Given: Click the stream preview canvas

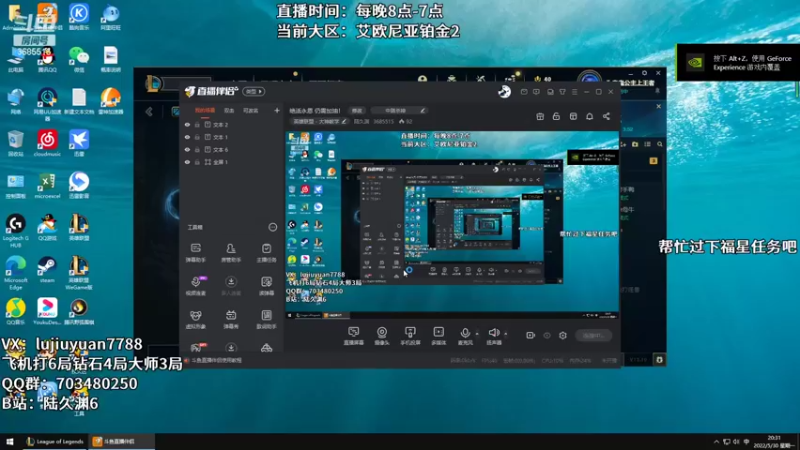Looking at the screenshot, I should (x=452, y=225).
